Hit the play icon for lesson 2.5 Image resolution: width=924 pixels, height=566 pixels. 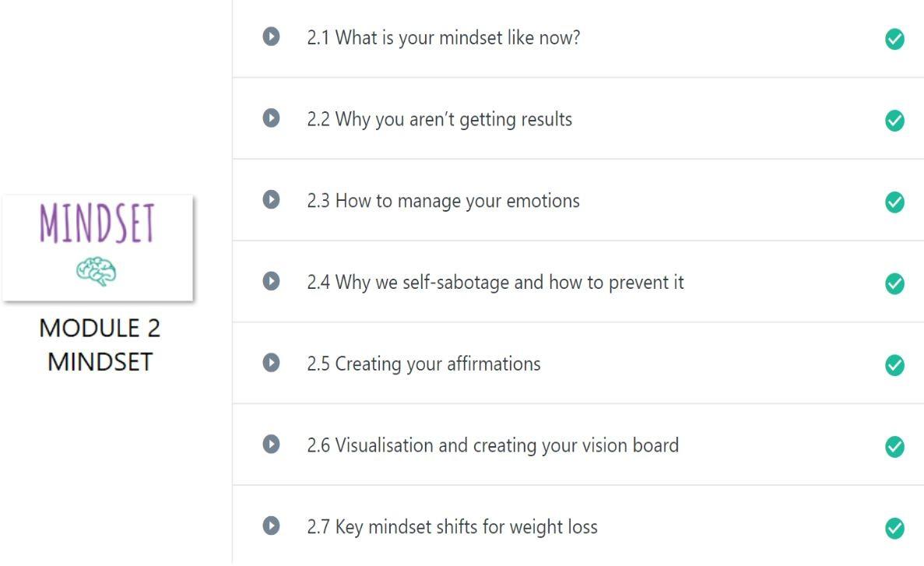271,363
